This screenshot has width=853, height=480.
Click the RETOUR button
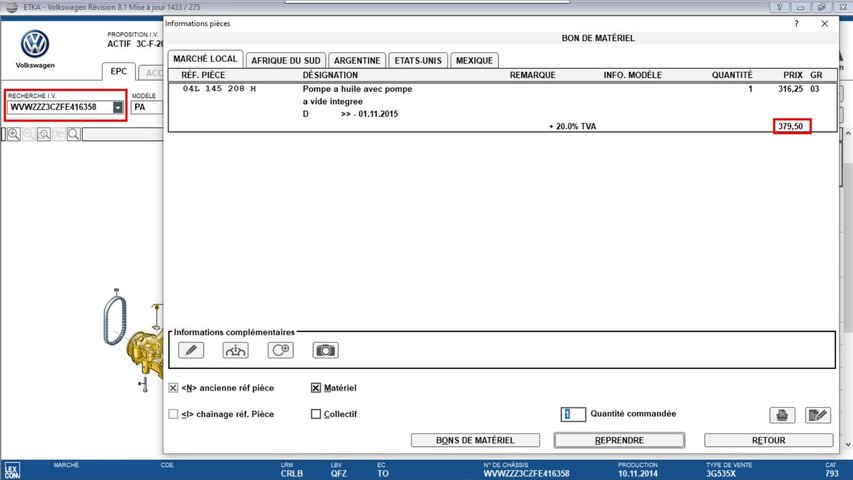coord(769,440)
